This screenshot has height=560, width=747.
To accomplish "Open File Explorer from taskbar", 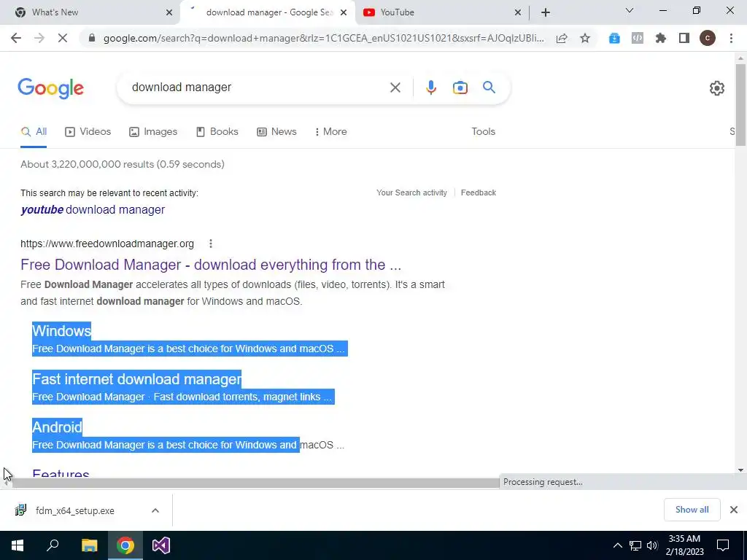I will click(89, 545).
